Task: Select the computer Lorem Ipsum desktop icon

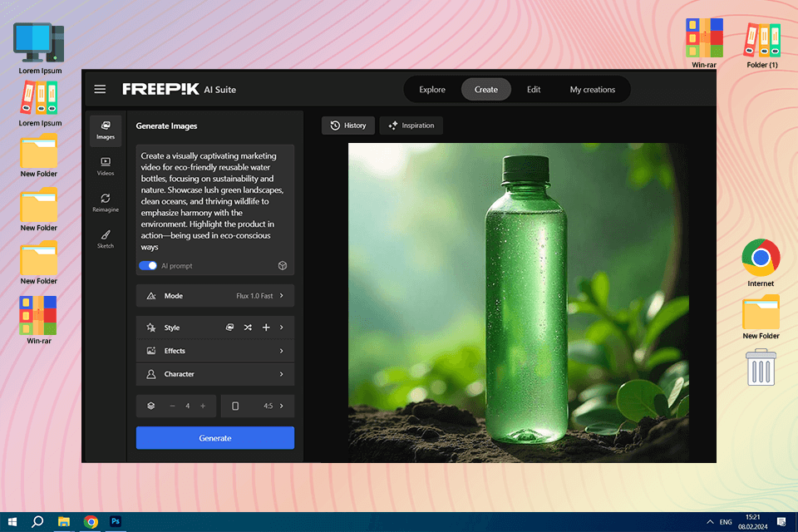Action: [x=40, y=48]
